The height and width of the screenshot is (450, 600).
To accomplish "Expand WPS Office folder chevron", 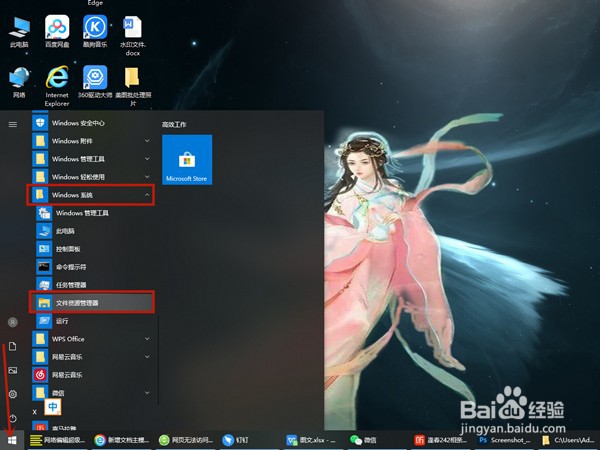I will click(x=147, y=339).
